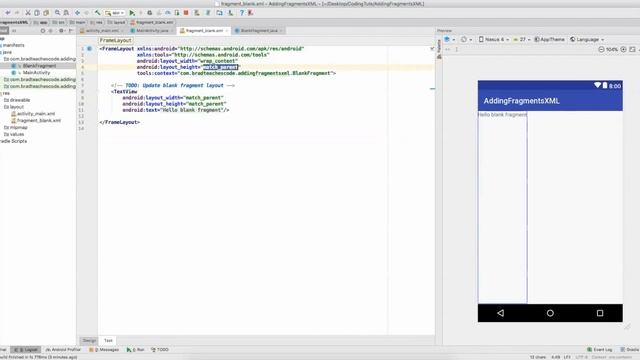Screen dimensions: 640x360
Task: Open Project panel settings gear
Action: pos(61,31)
